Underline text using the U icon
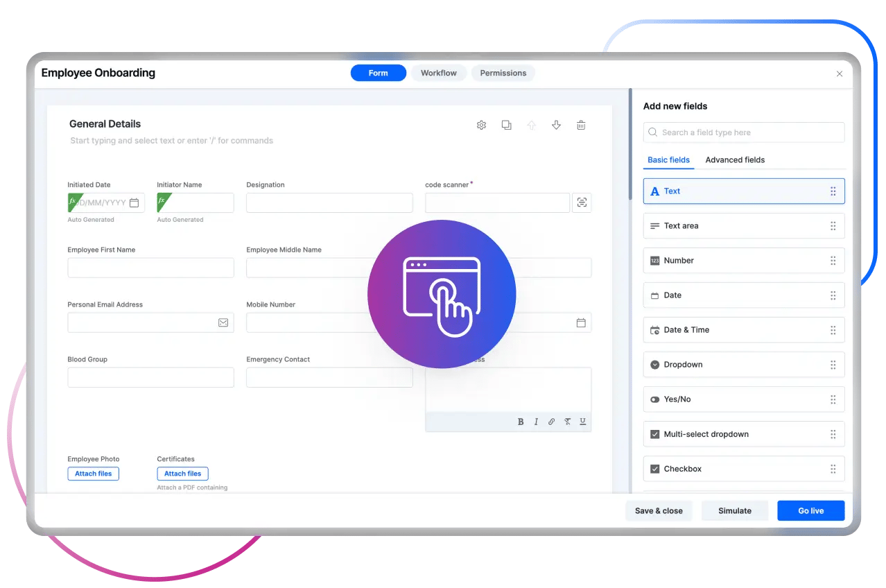886x588 pixels. (x=582, y=422)
